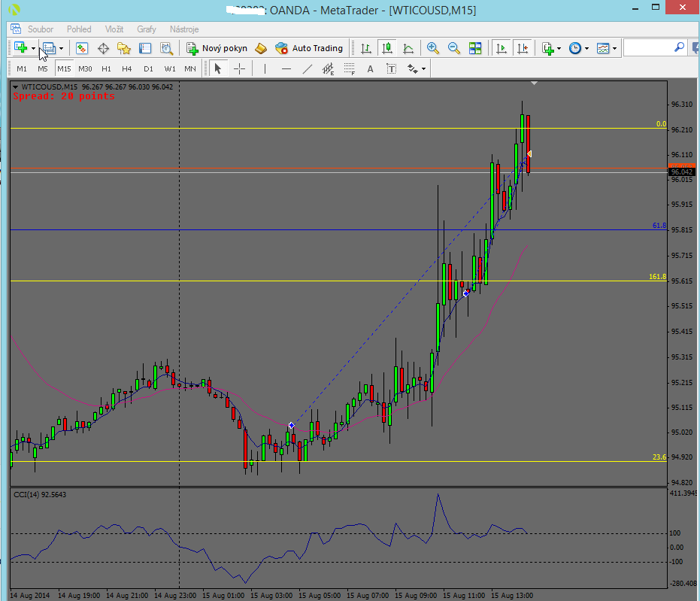Draw a horizontal line tool
The width and height of the screenshot is (700, 601).
[x=286, y=68]
